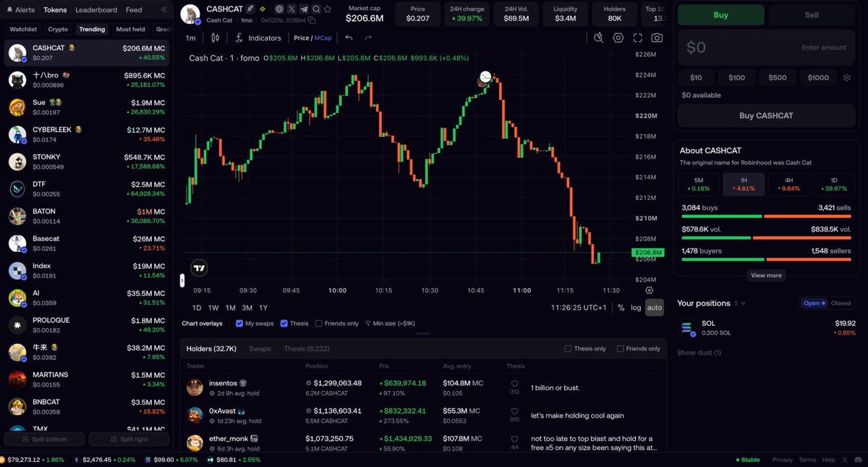Choose Split bottom layout

pyautogui.click(x=45, y=439)
